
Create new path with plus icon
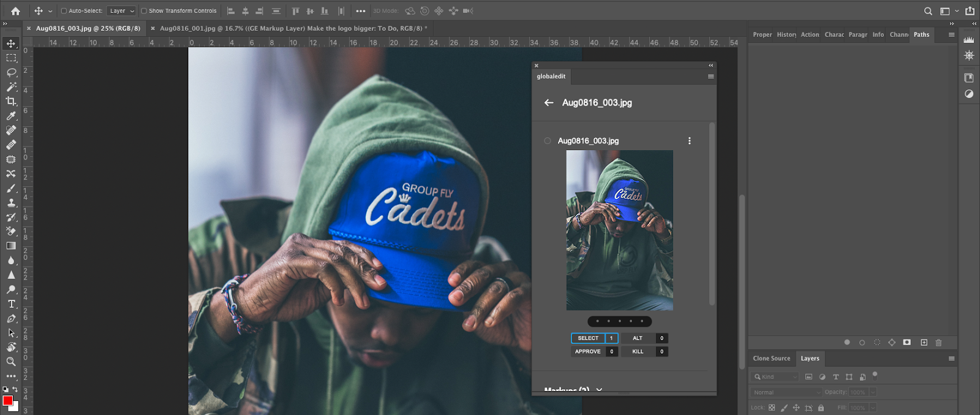click(x=924, y=343)
